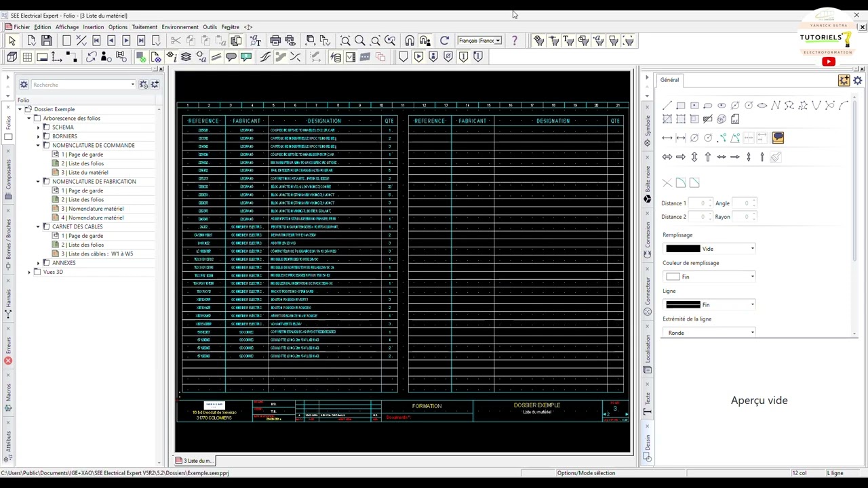Expand the SCHEMA tree node
Screen dimensions: 868x488
click(39, 127)
